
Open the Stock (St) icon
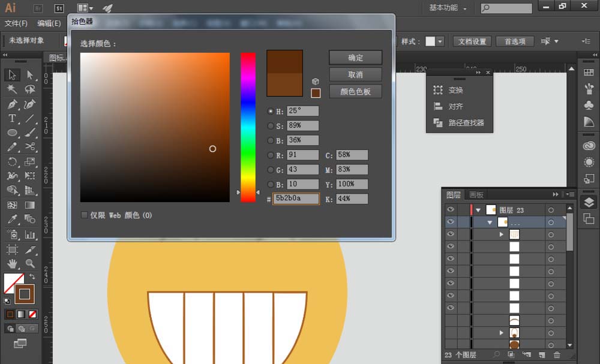pos(59,8)
